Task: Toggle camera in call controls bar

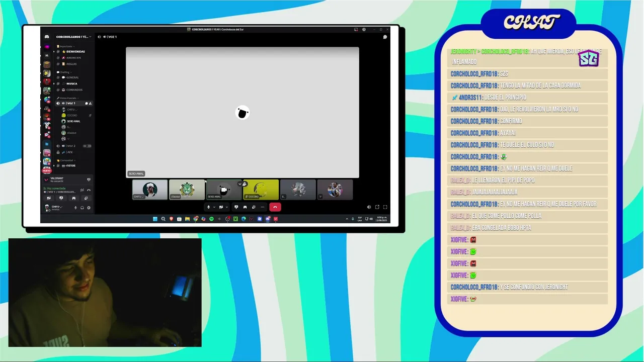Action: pos(221,207)
